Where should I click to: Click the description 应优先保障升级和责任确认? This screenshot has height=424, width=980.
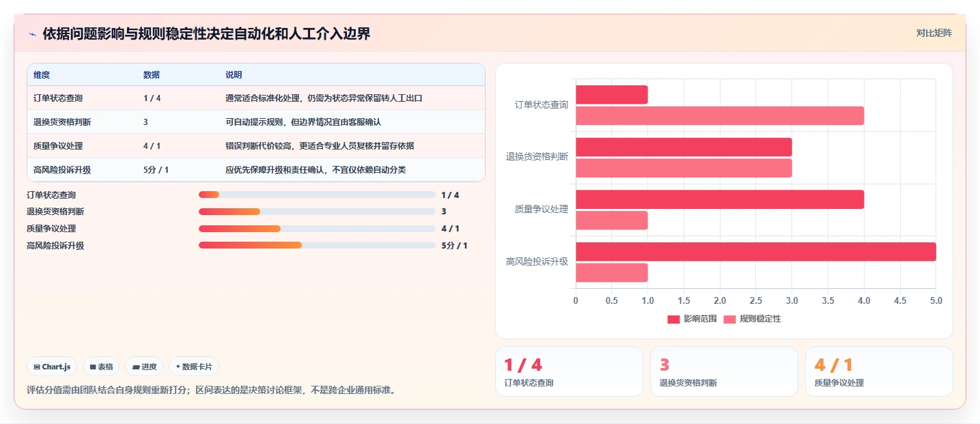pyautogui.click(x=275, y=170)
